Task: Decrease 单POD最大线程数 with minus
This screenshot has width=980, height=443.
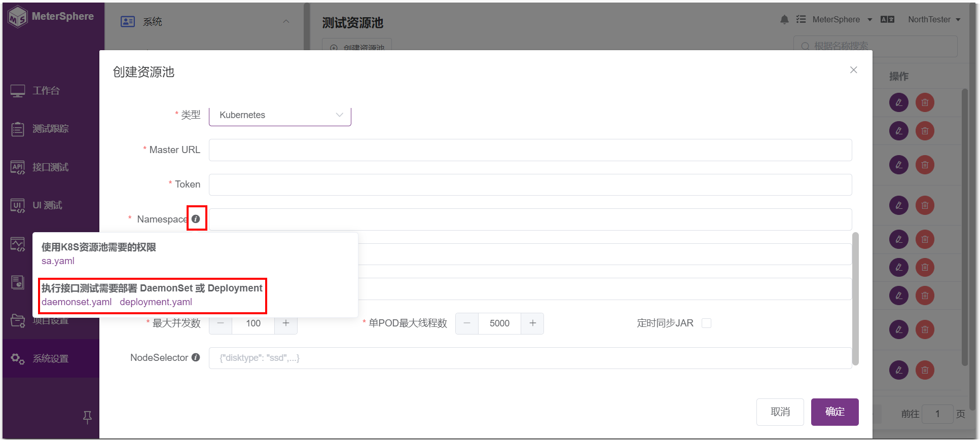Action: click(x=467, y=323)
